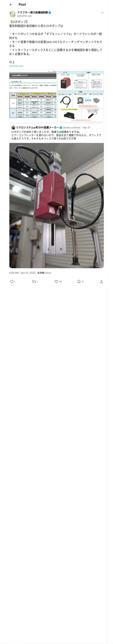
Task: Click the back arrow beside Post
Action: tap(11, 5)
